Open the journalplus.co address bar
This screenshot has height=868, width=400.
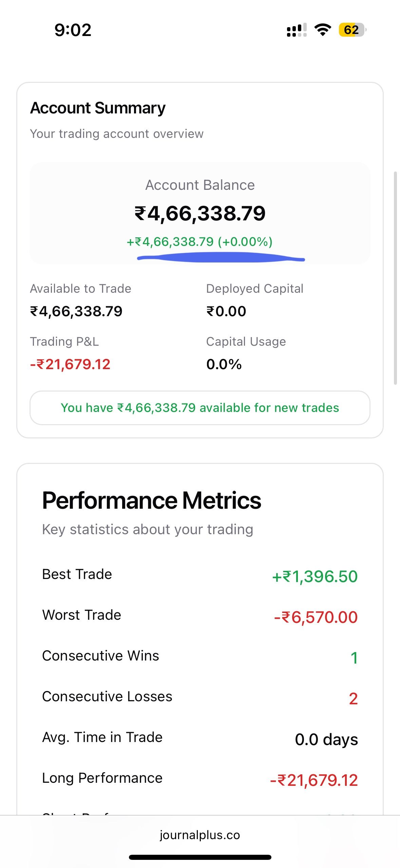click(x=200, y=835)
